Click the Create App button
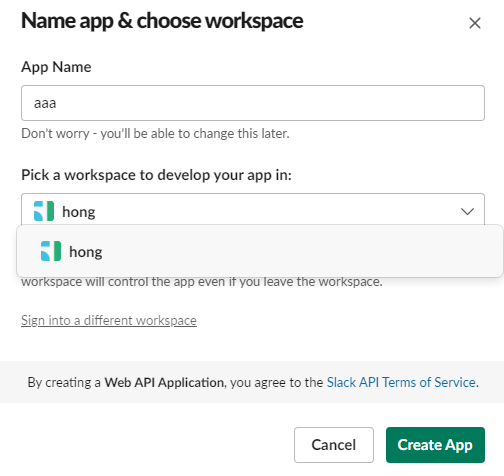This screenshot has height=476, width=504. (x=435, y=445)
